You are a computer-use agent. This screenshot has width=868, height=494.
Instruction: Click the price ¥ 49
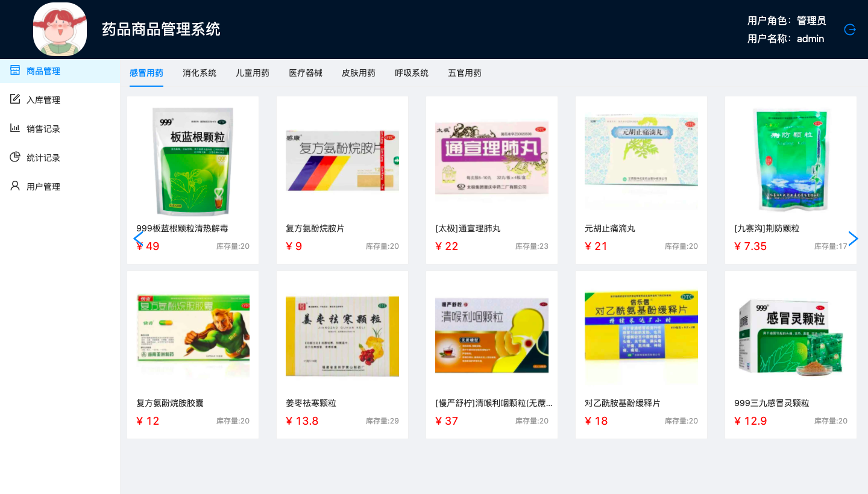tap(148, 246)
